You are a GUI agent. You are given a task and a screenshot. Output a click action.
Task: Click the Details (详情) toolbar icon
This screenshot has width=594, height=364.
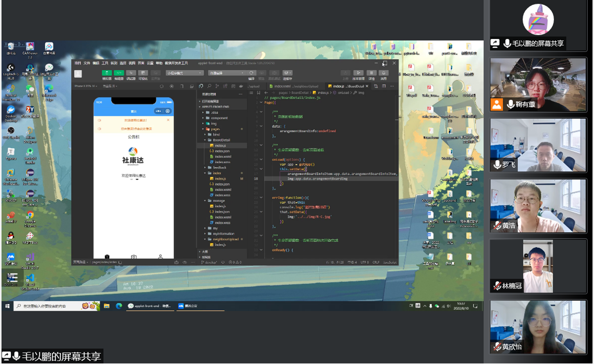tap(371, 73)
